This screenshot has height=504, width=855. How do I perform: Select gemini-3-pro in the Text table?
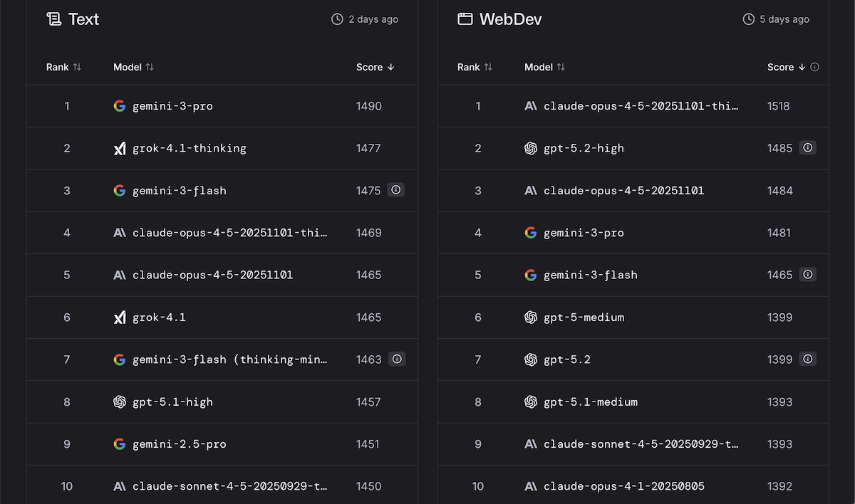[172, 106]
